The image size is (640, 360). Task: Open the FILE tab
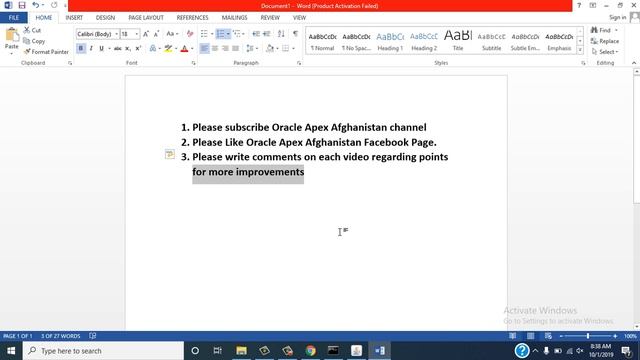pos(13,18)
